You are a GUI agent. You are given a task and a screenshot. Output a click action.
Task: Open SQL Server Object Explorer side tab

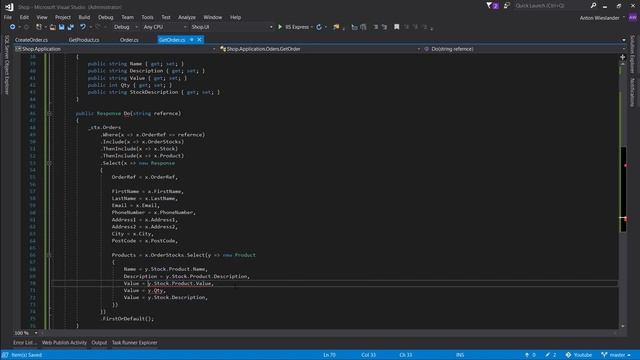tap(6, 64)
